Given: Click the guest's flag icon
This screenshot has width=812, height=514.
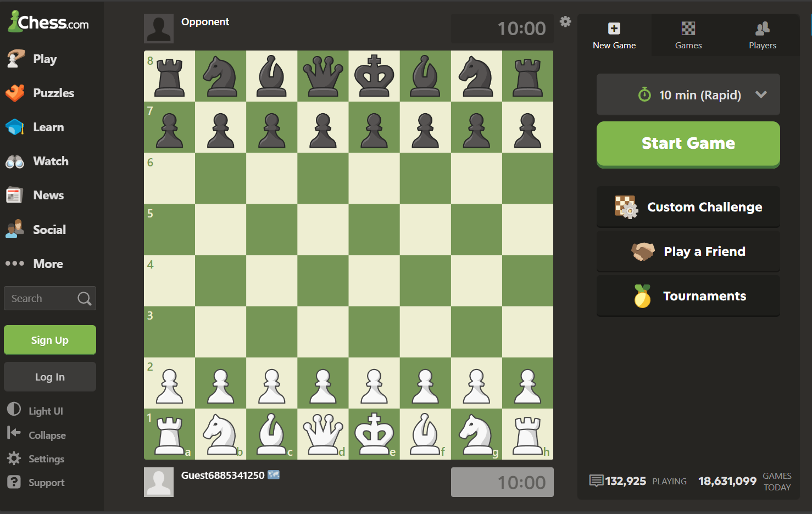Looking at the screenshot, I should [274, 474].
